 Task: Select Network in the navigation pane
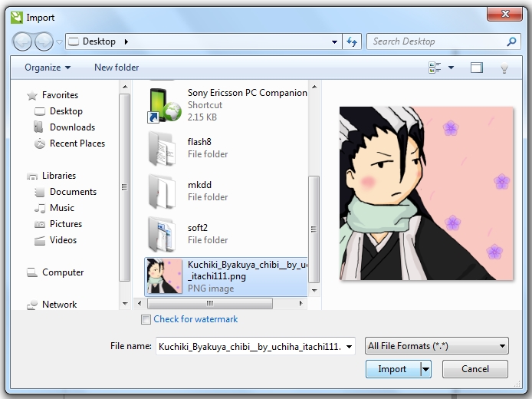59,305
